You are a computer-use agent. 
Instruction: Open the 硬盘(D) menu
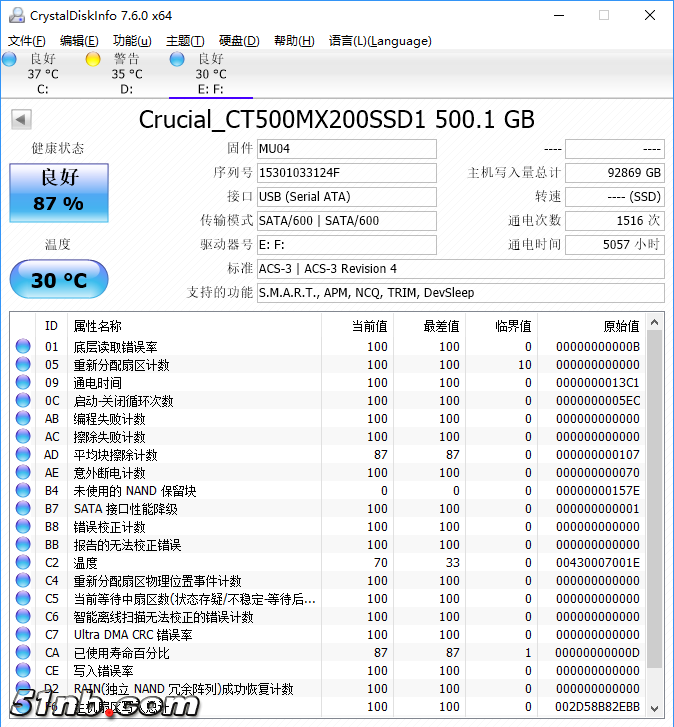coord(238,41)
